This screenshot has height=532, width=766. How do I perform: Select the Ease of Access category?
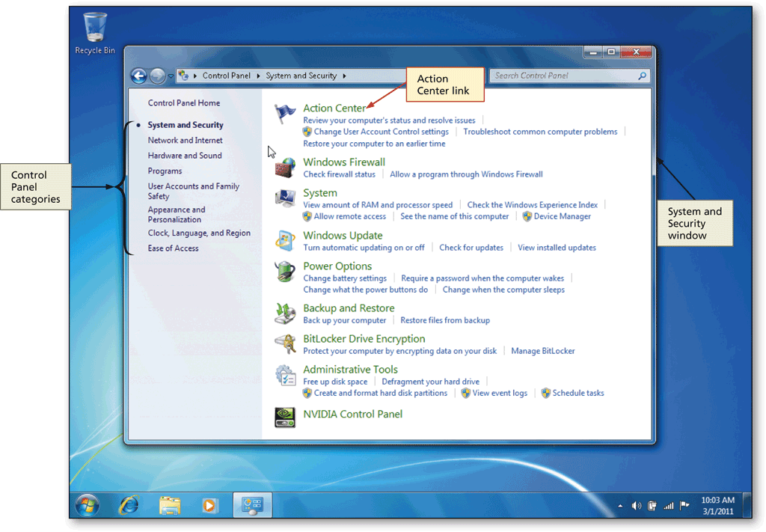(173, 248)
